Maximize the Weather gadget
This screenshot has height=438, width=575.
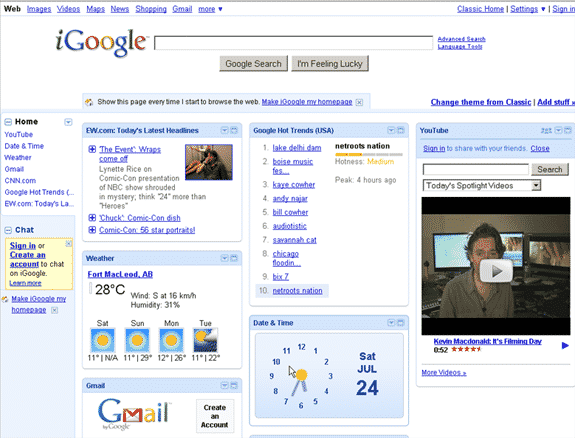(234, 258)
